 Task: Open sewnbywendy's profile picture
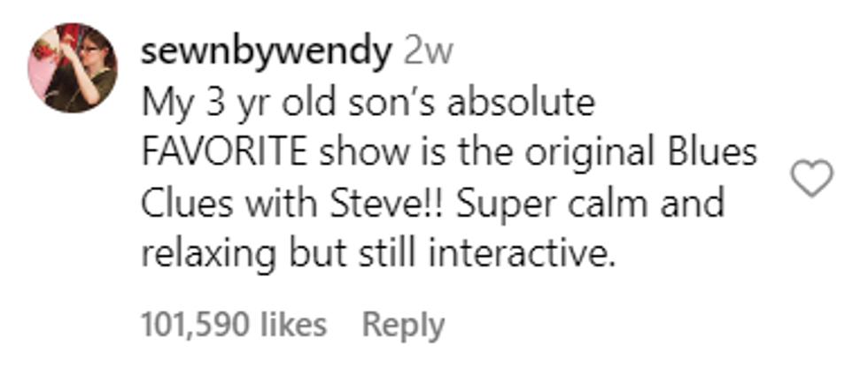tap(73, 68)
